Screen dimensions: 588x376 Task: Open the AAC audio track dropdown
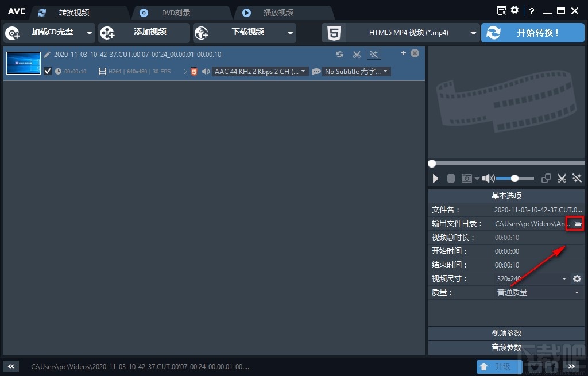303,71
